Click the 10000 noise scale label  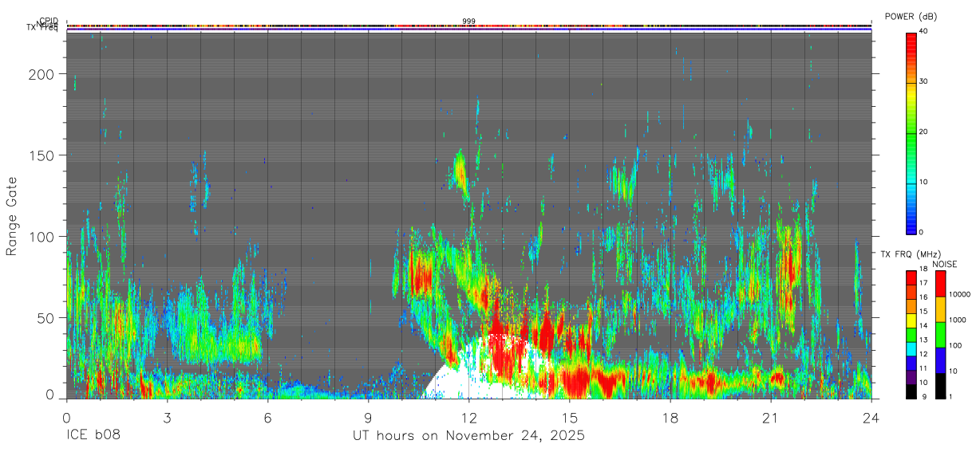[959, 294]
